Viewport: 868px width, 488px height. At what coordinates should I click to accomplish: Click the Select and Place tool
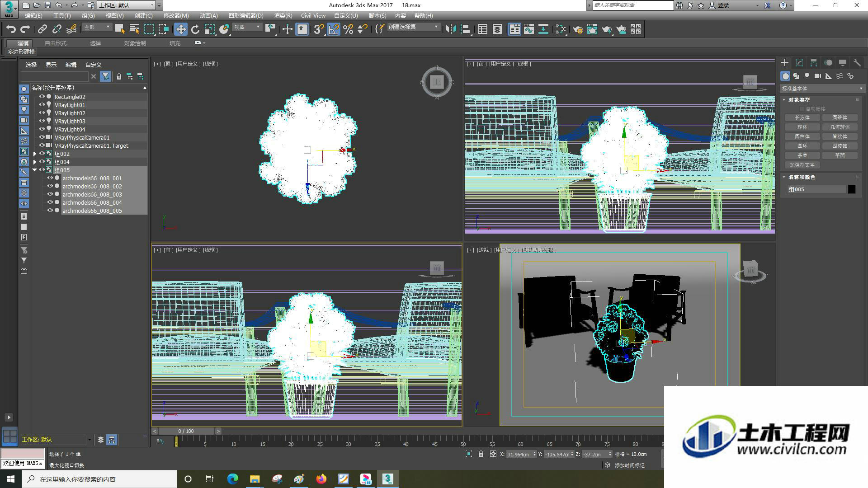pos(224,29)
